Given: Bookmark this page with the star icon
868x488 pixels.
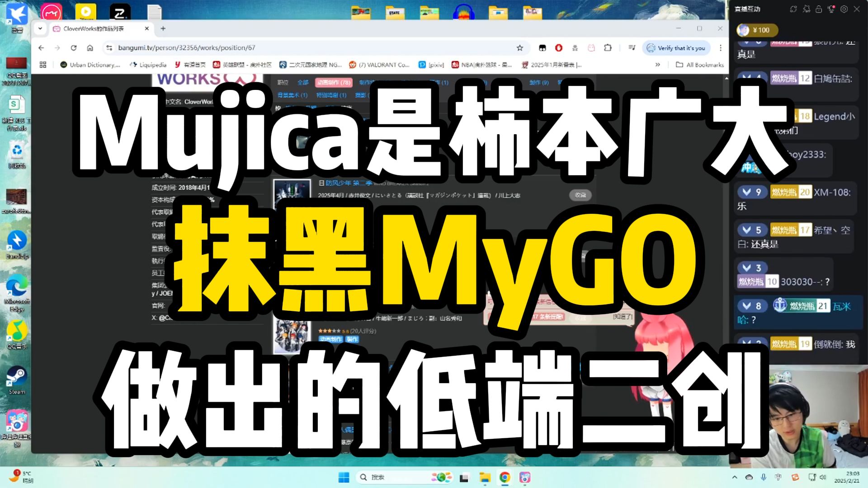Looking at the screenshot, I should click(520, 48).
